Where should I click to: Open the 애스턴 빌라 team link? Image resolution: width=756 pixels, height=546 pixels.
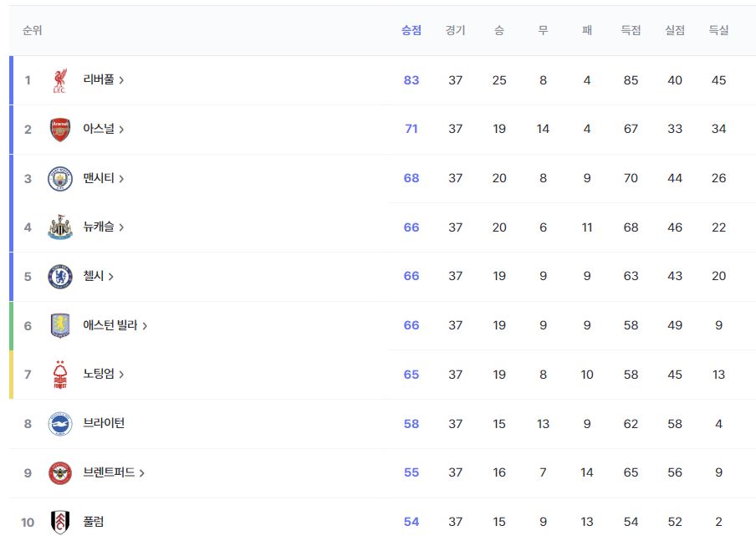click(110, 324)
